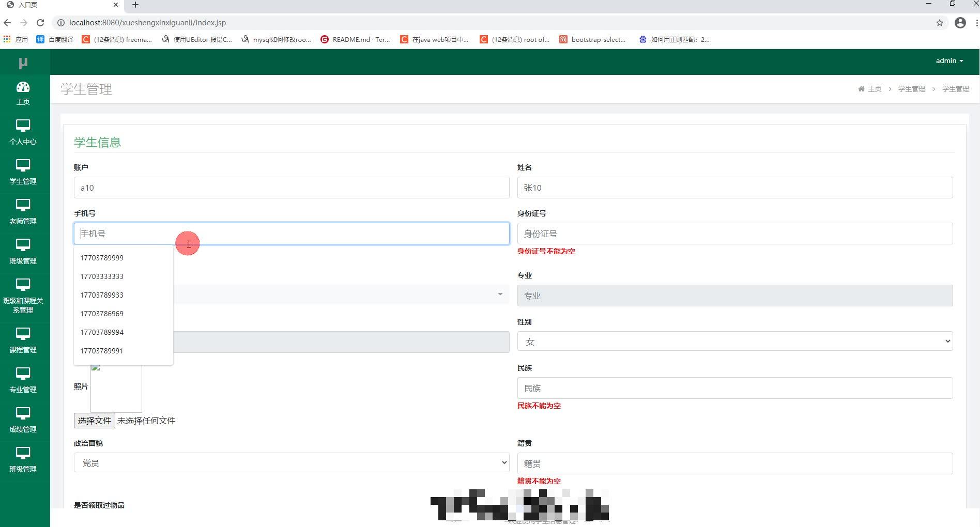Open the bootstrap-select bookmark
Screen dimensions: 980x527
coord(593,39)
